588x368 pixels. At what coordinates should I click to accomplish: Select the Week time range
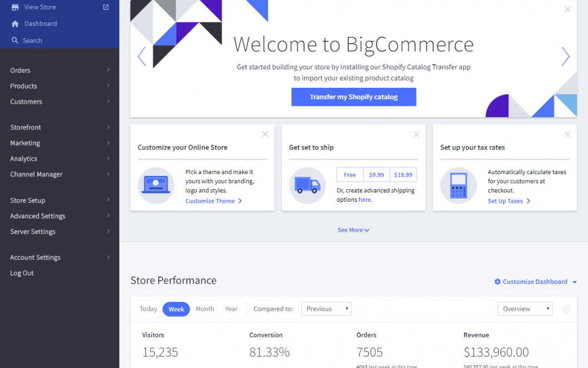[176, 309]
